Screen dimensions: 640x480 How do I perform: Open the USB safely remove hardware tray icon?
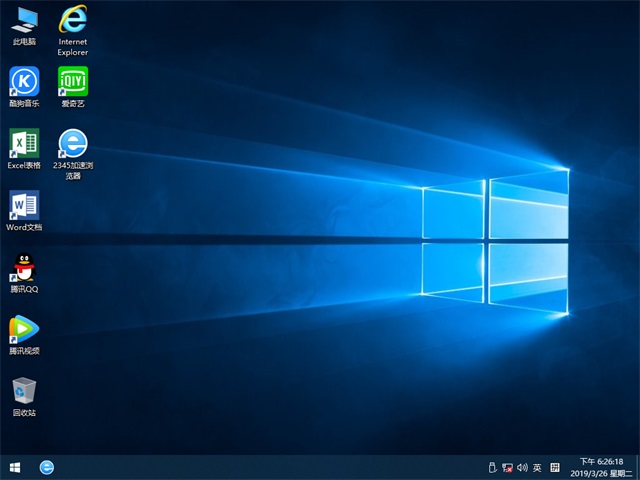tap(491, 467)
